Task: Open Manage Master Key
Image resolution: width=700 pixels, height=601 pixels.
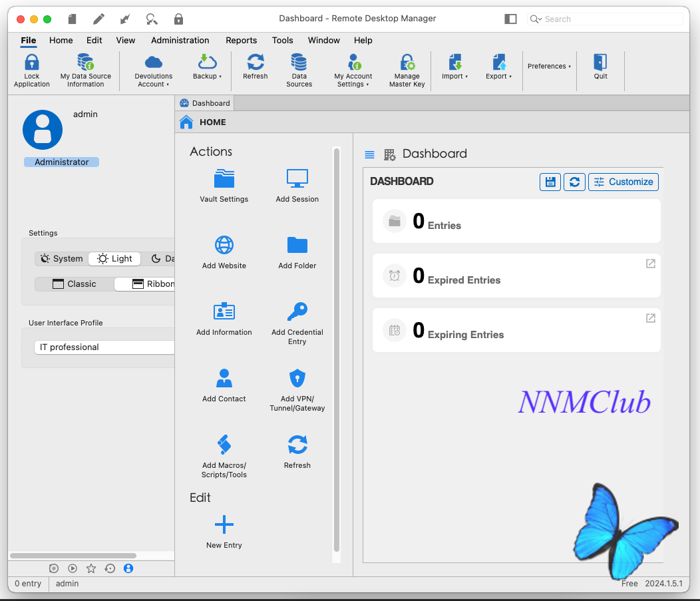Action: 407,71
